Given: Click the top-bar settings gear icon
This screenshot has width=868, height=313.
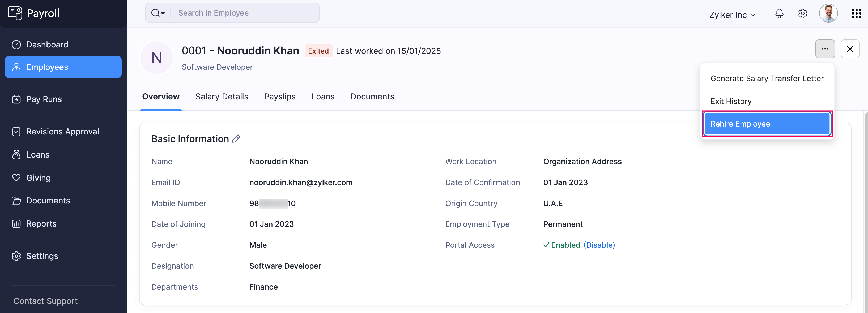Looking at the screenshot, I should (x=803, y=14).
